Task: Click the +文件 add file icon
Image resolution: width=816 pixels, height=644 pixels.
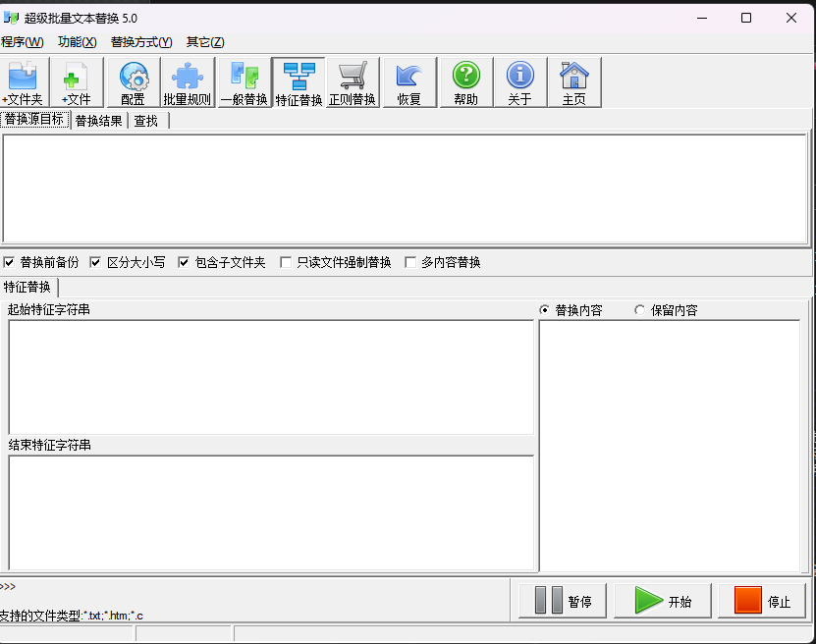Action: (x=77, y=81)
